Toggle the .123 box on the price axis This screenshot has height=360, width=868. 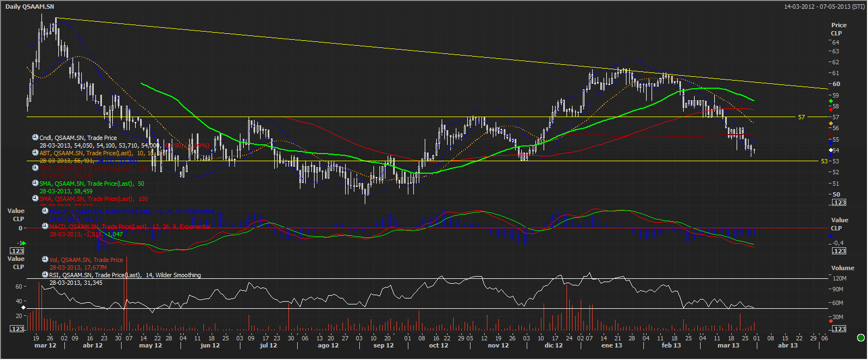pos(839,203)
